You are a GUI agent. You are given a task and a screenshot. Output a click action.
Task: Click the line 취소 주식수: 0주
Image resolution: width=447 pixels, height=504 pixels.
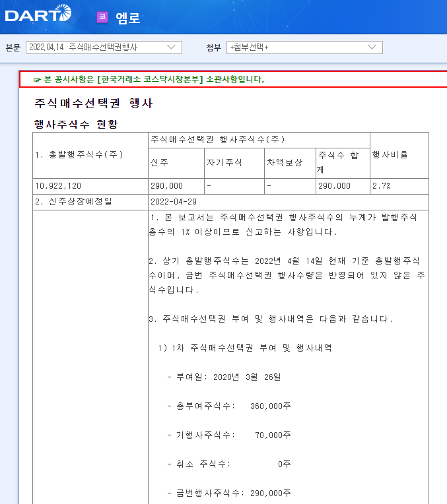pos(229,464)
